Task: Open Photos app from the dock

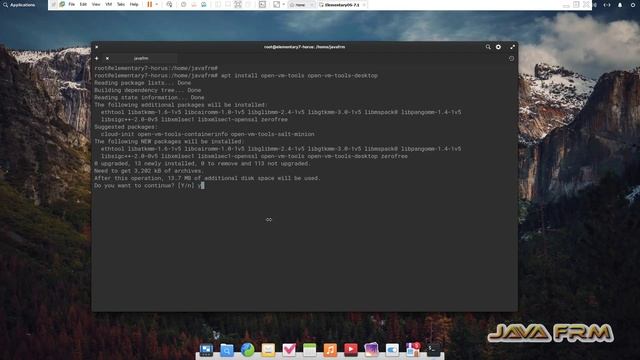Action: pyautogui.click(x=371, y=349)
